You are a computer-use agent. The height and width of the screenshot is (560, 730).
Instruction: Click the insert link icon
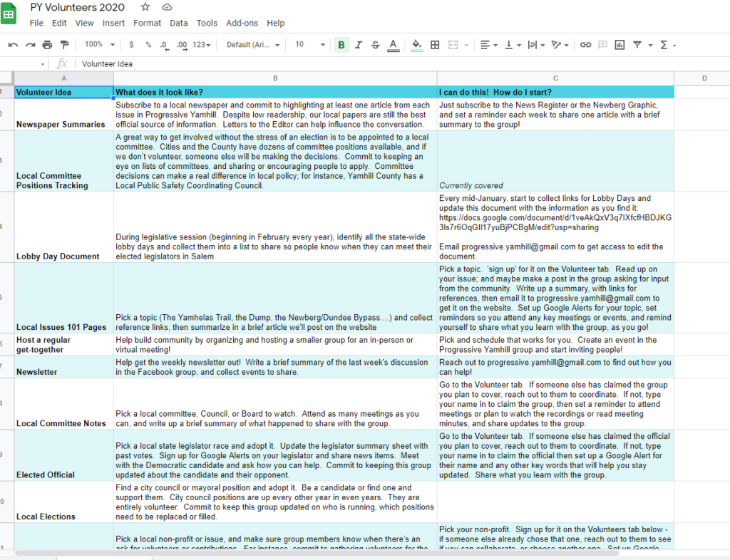click(x=585, y=45)
